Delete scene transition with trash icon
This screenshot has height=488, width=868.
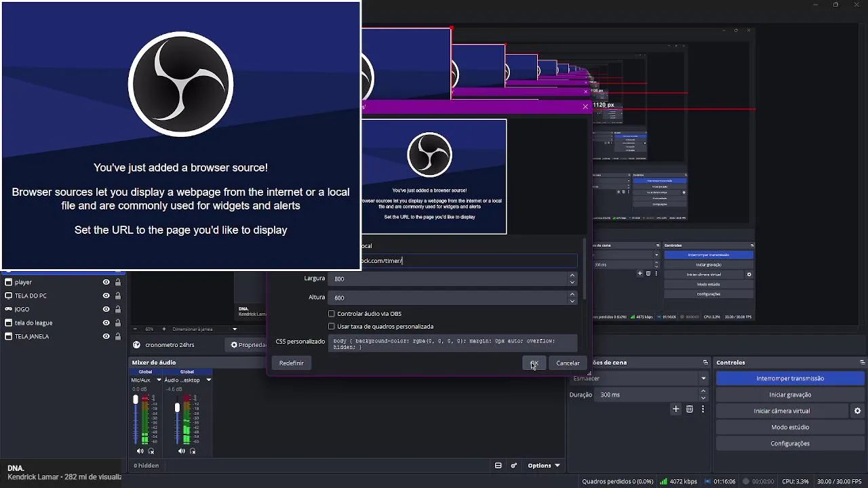coord(690,409)
